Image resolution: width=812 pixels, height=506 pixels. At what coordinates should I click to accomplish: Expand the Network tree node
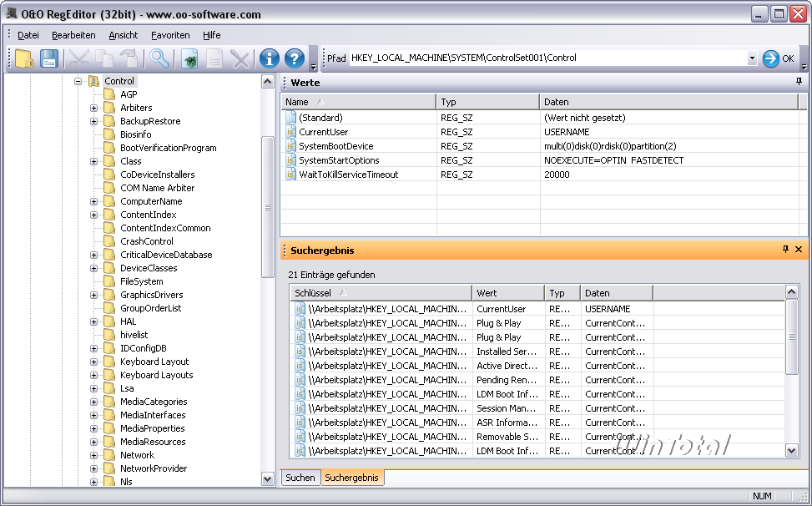93,455
